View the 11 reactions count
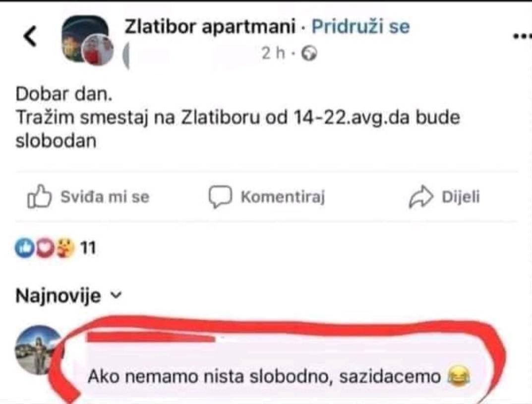The width and height of the screenshot is (532, 404). 88,248
